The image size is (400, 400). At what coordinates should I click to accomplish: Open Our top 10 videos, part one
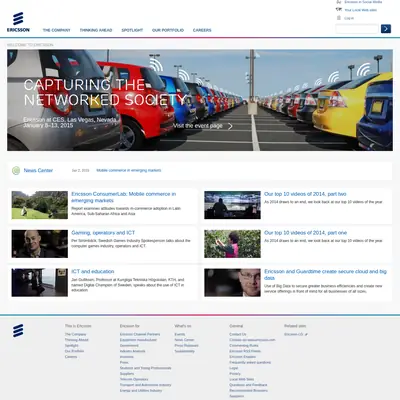click(x=305, y=233)
